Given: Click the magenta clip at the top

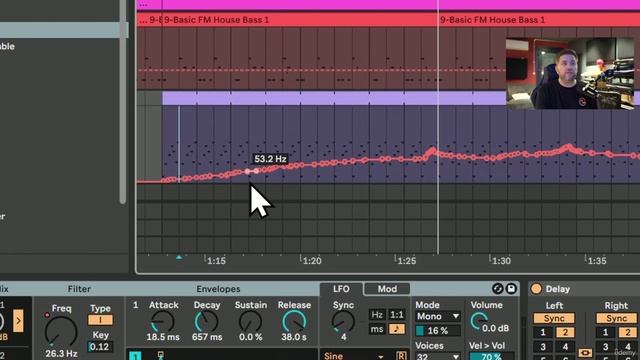Looking at the screenshot, I should click(x=388, y=4).
